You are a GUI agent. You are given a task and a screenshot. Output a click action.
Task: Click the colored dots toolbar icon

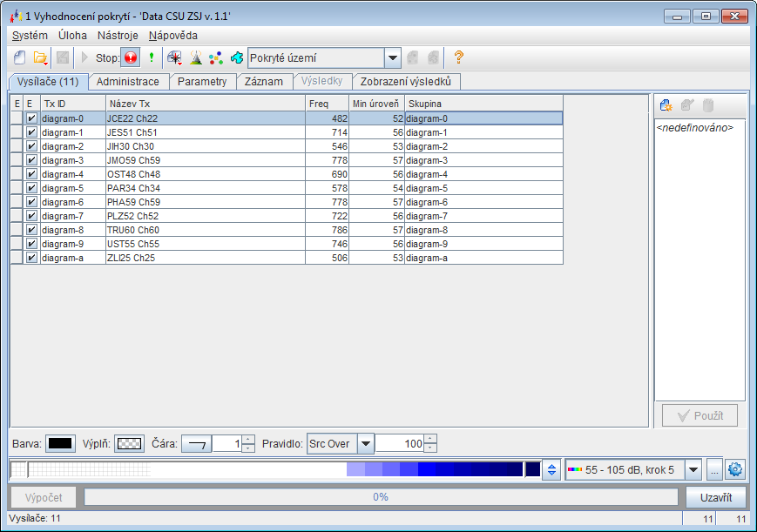[216, 58]
